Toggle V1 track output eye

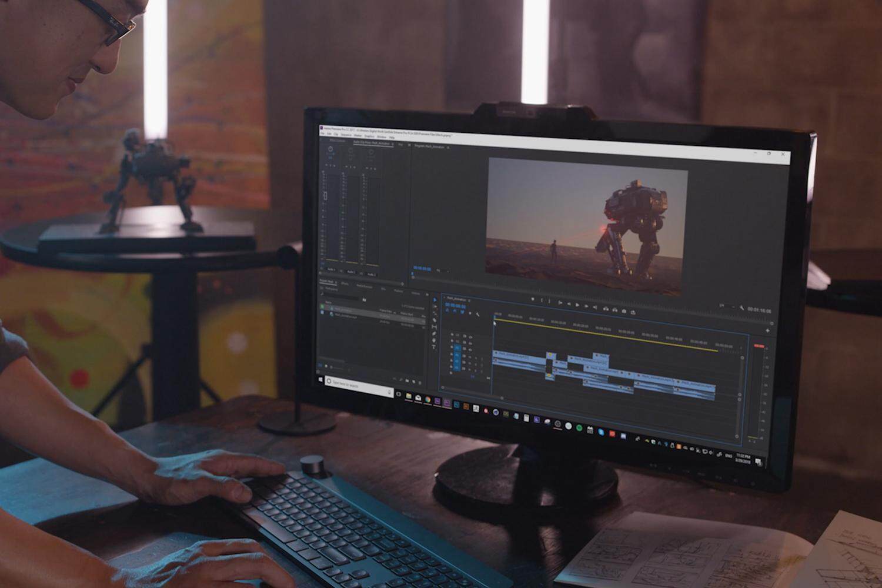[470, 350]
